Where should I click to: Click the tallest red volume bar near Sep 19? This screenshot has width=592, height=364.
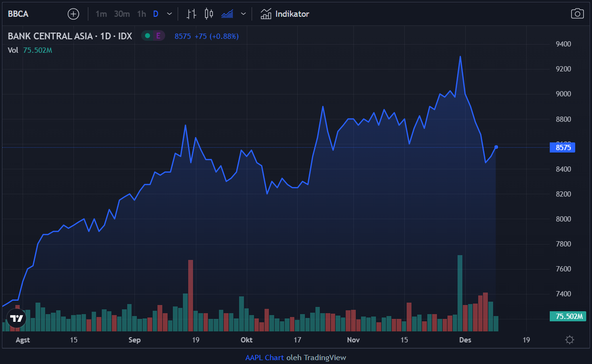(191, 295)
